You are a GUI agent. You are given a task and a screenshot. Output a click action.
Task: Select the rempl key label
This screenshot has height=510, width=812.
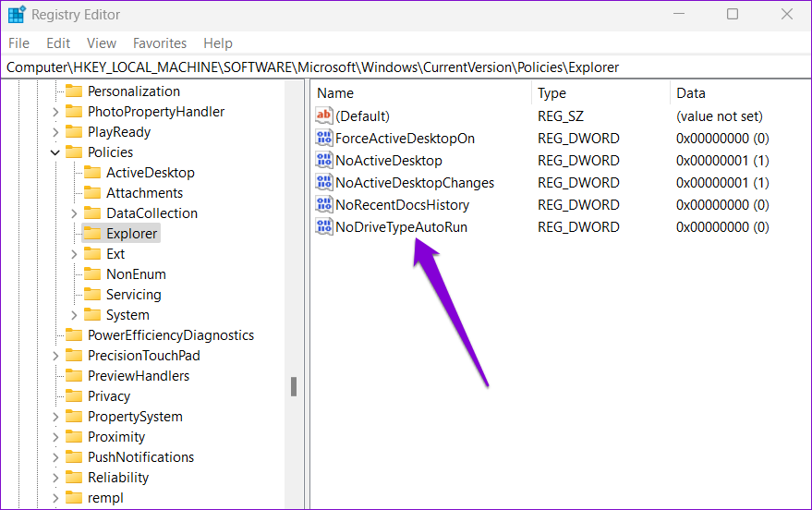105,498
